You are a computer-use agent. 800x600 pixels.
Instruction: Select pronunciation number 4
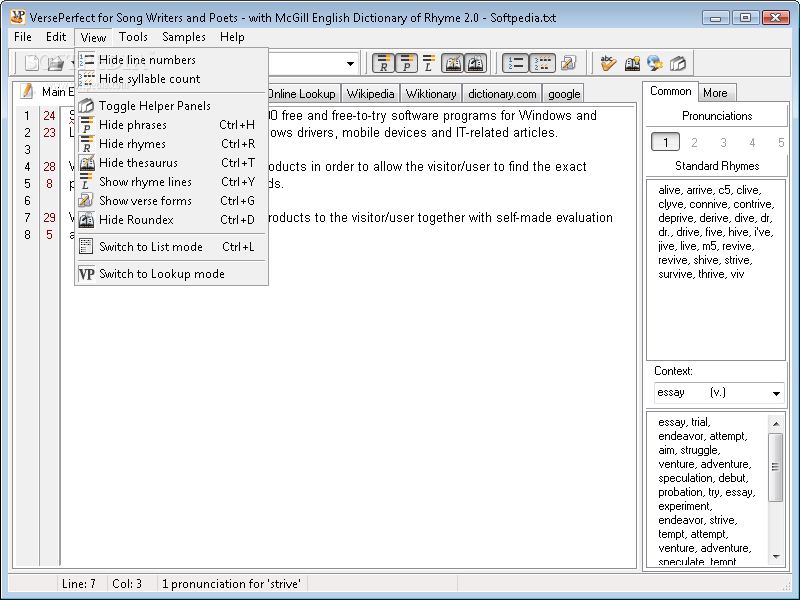coord(752,142)
